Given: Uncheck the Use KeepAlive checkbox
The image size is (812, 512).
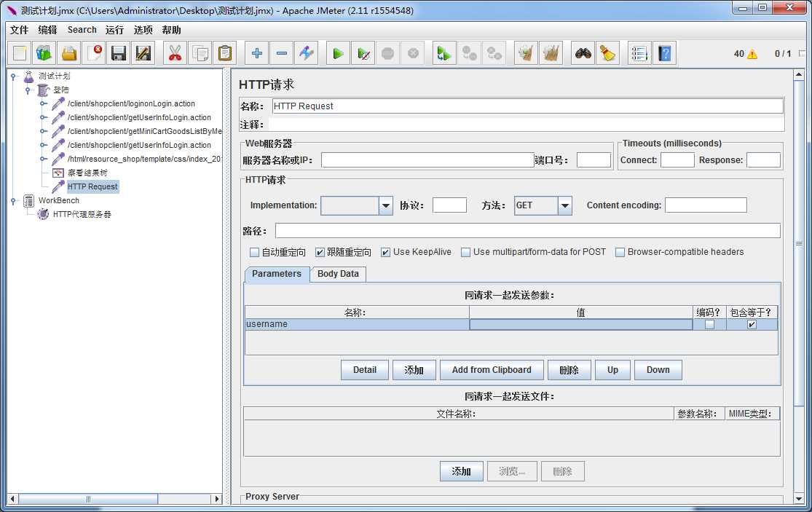Looking at the screenshot, I should point(385,253).
